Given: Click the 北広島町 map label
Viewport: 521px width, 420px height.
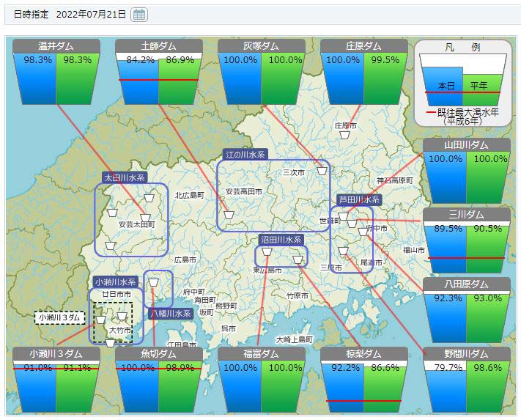Looking at the screenshot, I should coord(190,196).
